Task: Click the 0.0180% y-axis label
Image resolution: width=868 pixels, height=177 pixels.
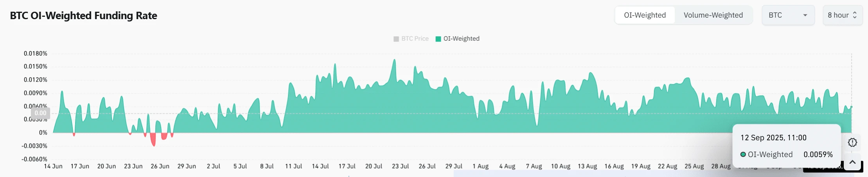Action: (x=36, y=54)
